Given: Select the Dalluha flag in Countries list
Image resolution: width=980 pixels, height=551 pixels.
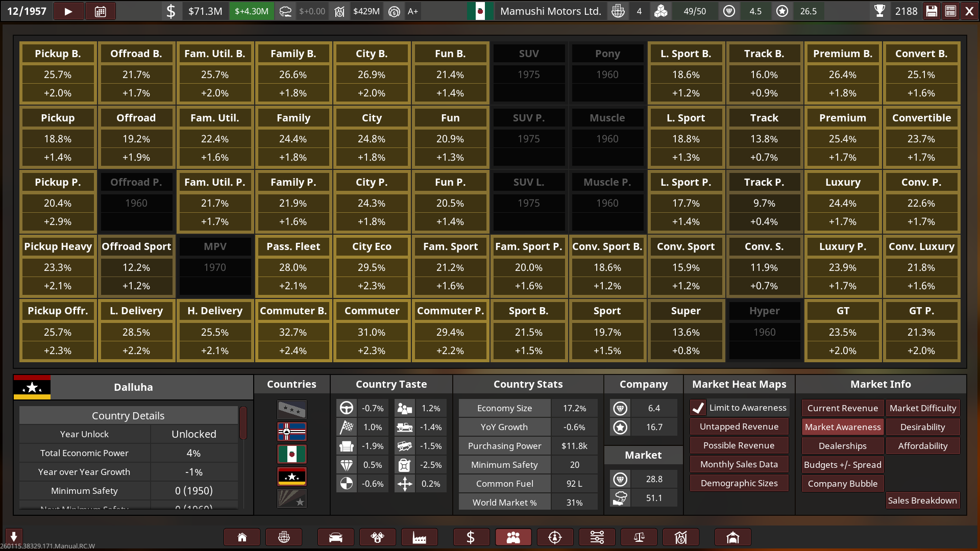Looking at the screenshot, I should click(x=291, y=477).
